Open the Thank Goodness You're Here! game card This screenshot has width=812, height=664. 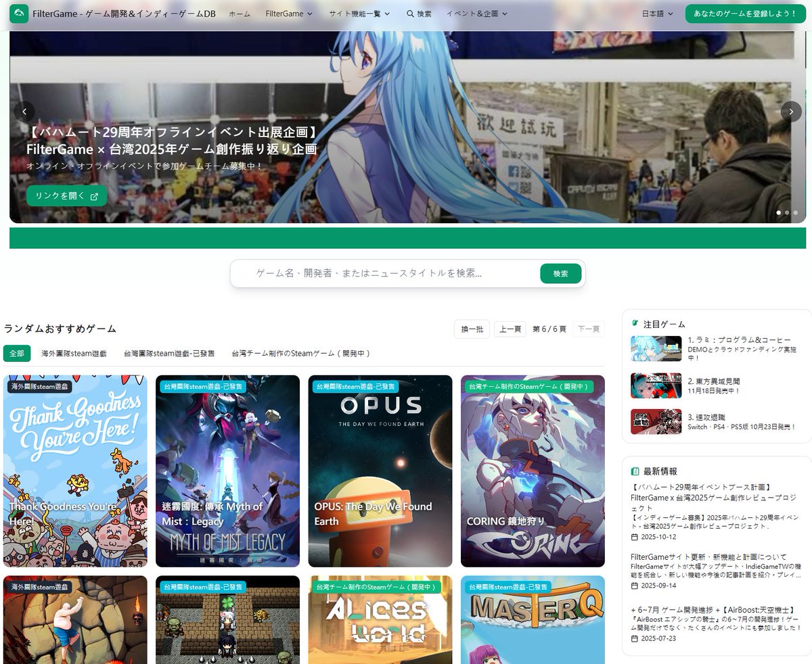(75, 471)
